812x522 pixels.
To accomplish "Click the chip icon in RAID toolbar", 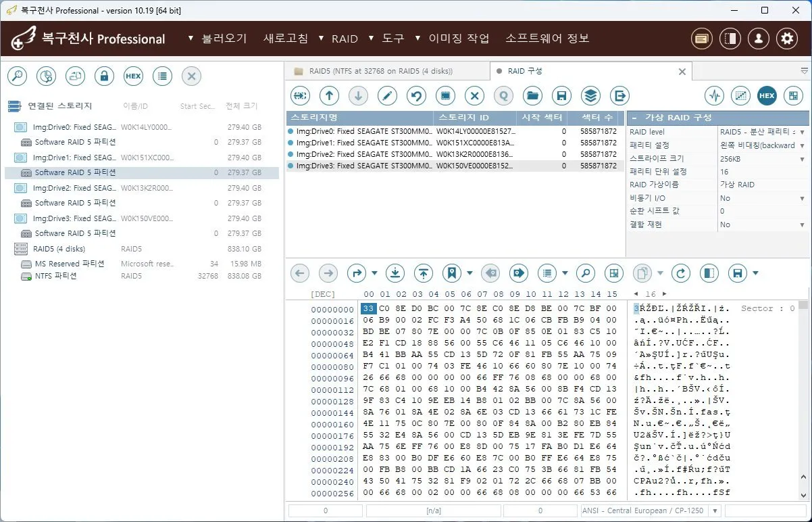I will click(445, 96).
